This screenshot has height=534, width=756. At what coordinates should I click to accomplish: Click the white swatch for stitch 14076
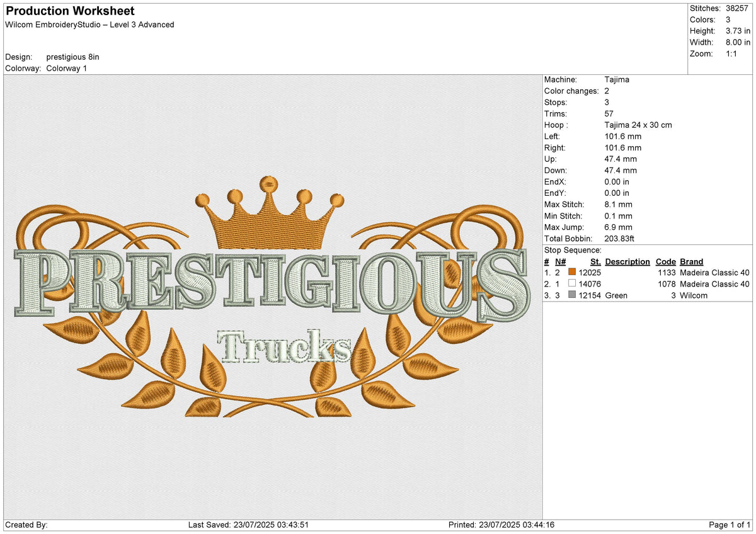tap(572, 284)
